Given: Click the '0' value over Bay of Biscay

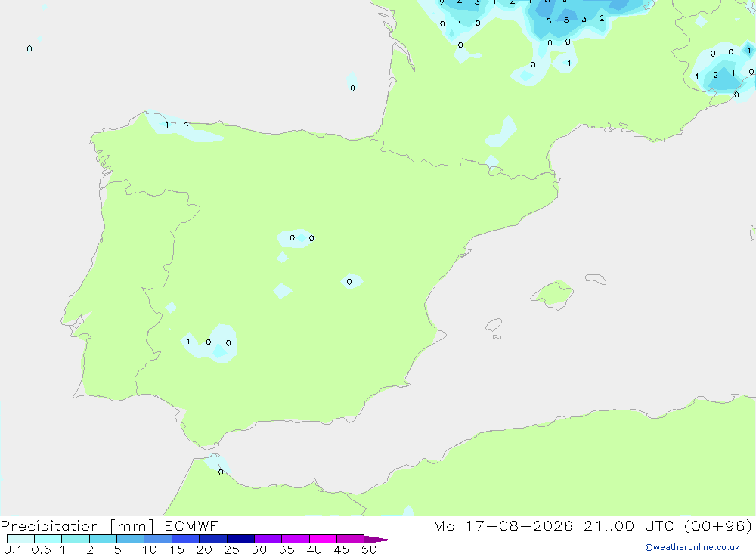Looking at the screenshot, I should [x=352, y=88].
